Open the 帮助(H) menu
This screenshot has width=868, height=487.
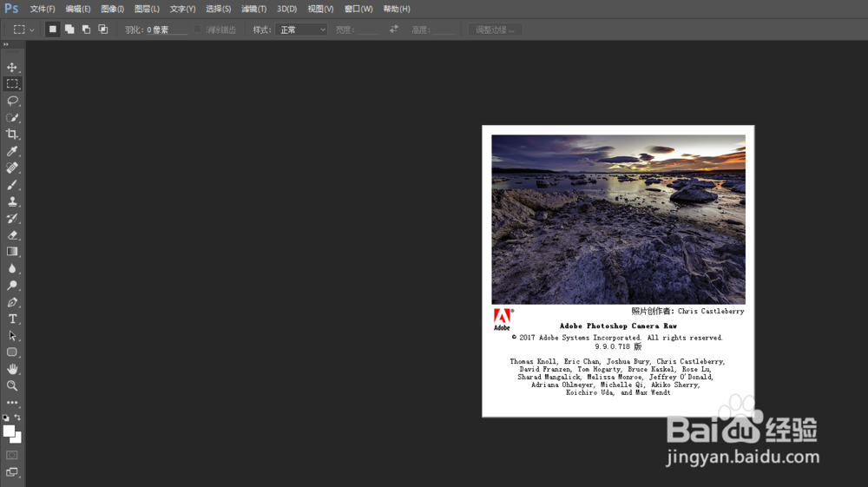point(397,9)
